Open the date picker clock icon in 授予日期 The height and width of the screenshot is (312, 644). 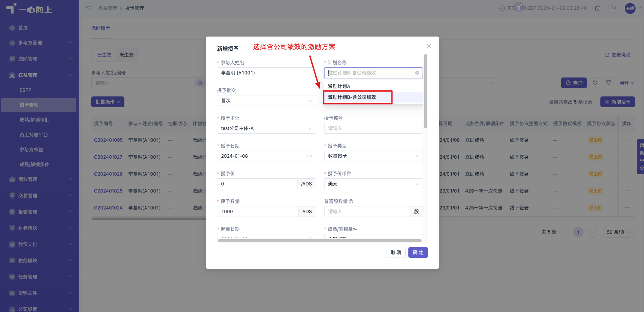[x=309, y=156]
